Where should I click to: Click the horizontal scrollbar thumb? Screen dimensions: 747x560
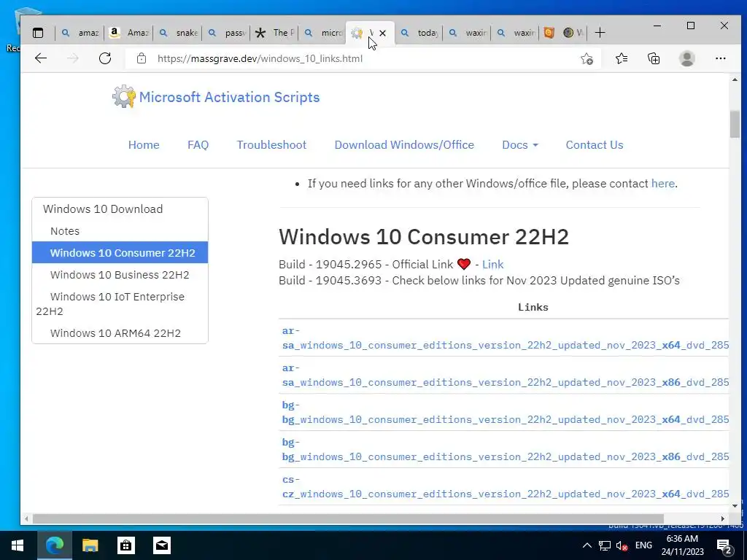click(x=348, y=518)
